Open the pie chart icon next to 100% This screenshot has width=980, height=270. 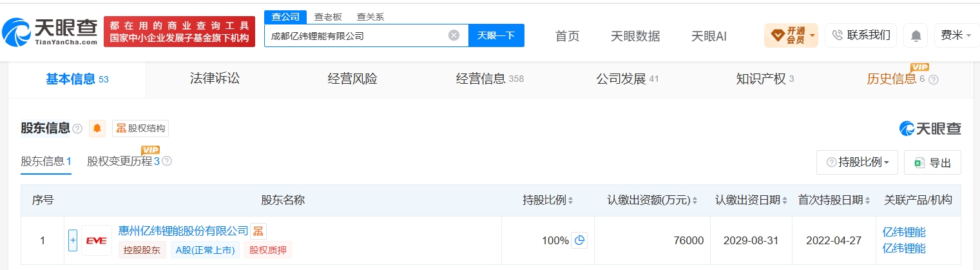(x=579, y=240)
